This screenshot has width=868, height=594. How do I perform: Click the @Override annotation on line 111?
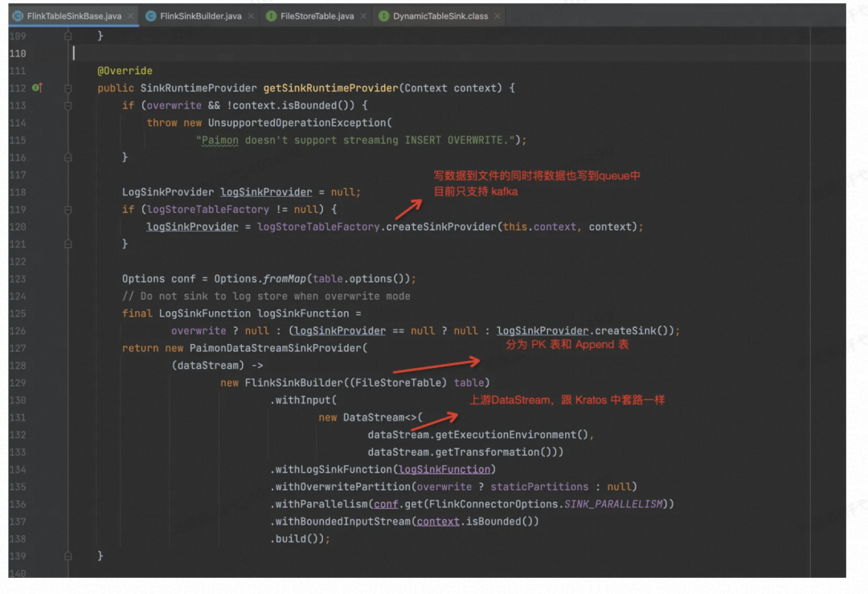pos(125,71)
